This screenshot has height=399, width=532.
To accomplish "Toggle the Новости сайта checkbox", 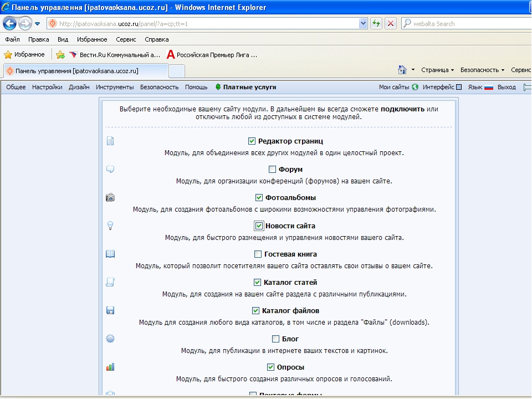I will tap(259, 226).
